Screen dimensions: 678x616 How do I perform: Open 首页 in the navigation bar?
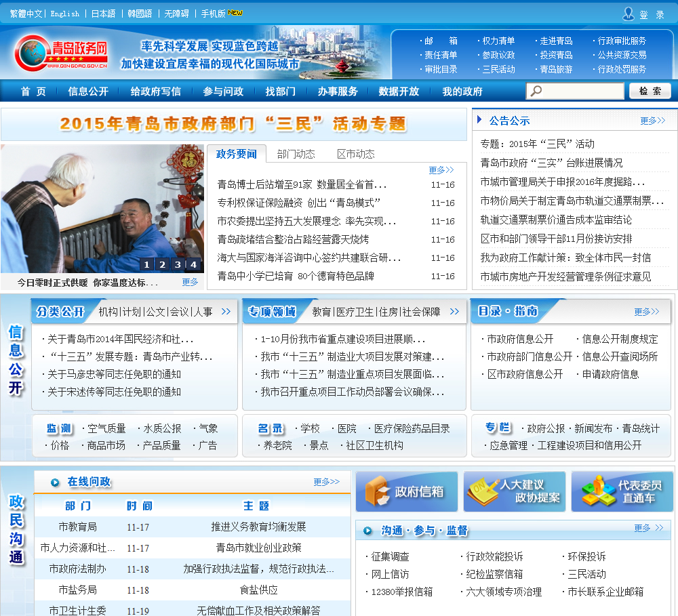[x=33, y=91]
